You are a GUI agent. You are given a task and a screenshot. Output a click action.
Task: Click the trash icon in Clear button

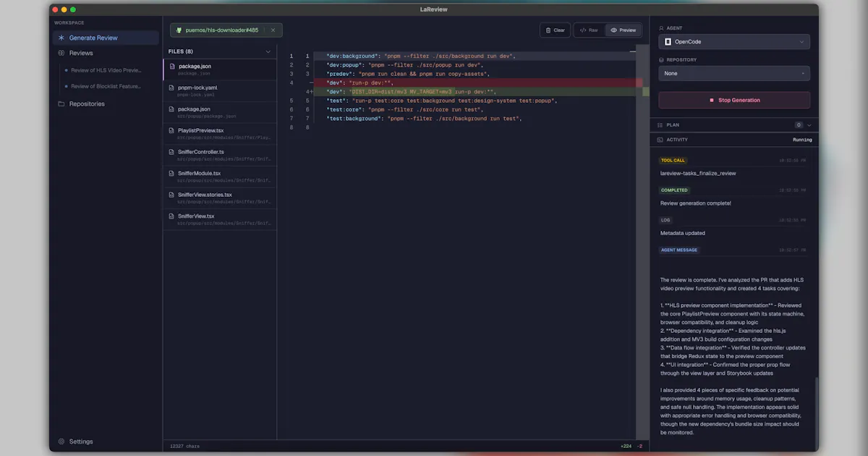click(548, 30)
